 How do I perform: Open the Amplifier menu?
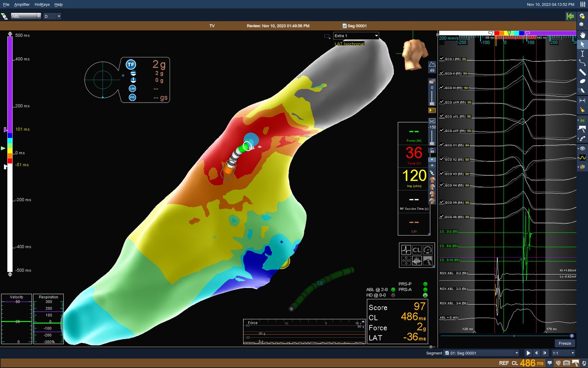[22, 4]
